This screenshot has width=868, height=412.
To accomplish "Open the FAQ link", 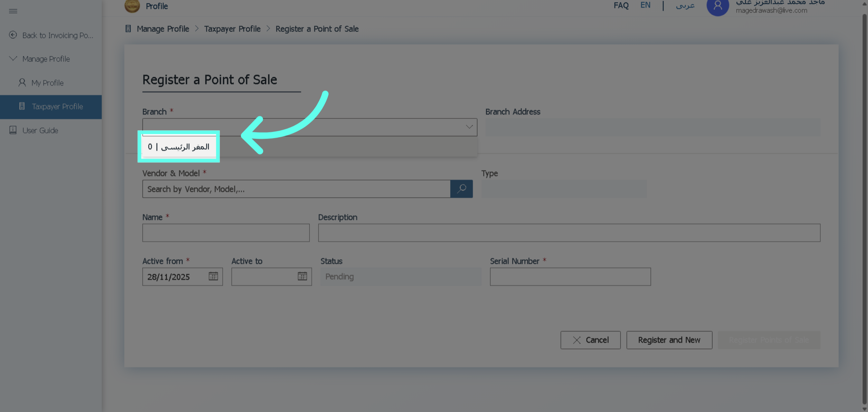I will [x=621, y=5].
